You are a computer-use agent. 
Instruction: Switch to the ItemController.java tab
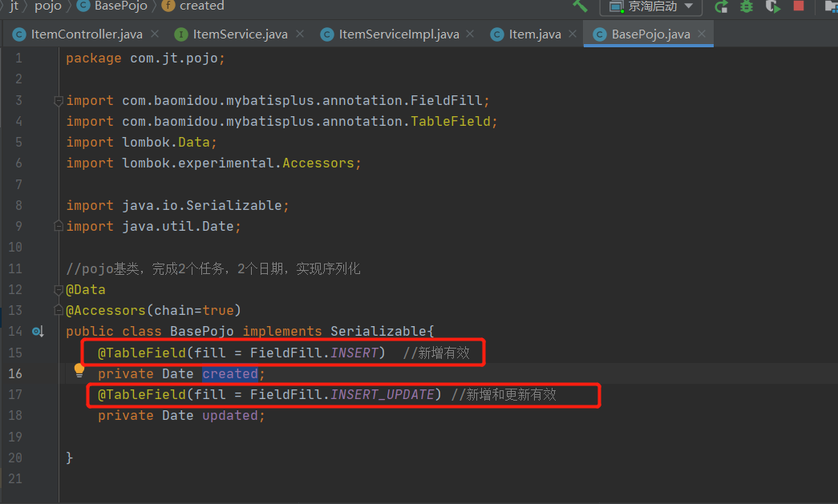[86, 34]
